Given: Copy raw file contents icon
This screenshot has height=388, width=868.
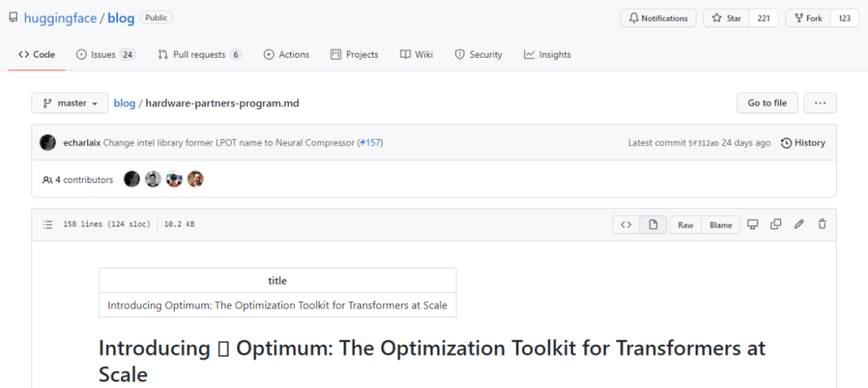Looking at the screenshot, I should tap(776, 225).
